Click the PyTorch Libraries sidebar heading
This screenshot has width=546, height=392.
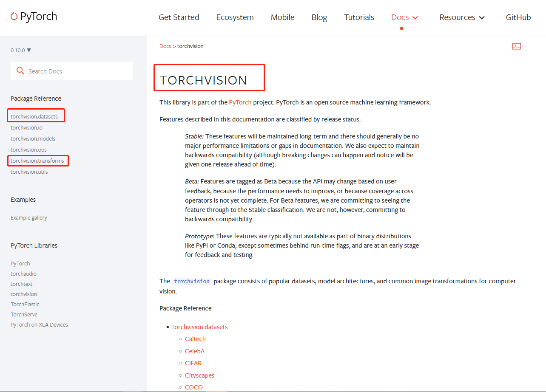coord(34,245)
